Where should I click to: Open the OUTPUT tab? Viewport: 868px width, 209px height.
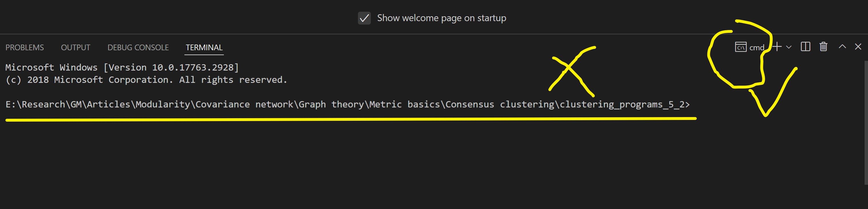tap(75, 47)
